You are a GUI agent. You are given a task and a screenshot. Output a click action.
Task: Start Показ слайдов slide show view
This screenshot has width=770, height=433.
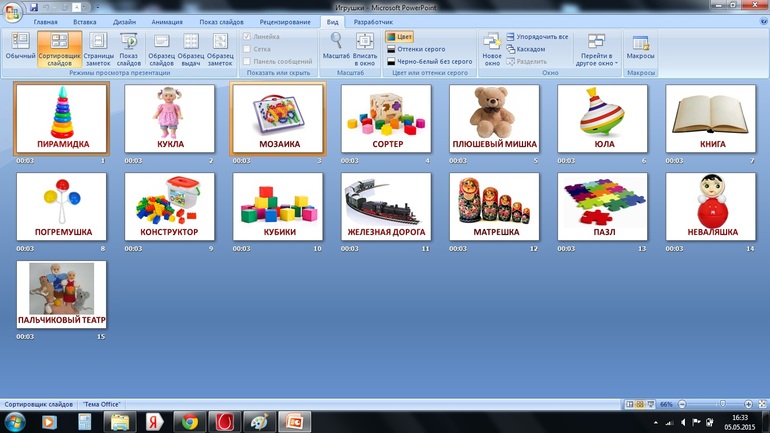coord(129,46)
